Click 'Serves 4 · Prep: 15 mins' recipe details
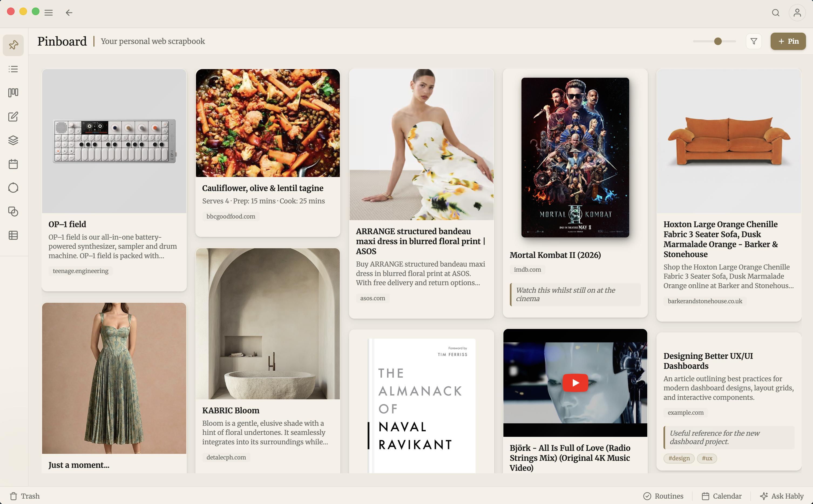The image size is (813, 504). tap(263, 201)
